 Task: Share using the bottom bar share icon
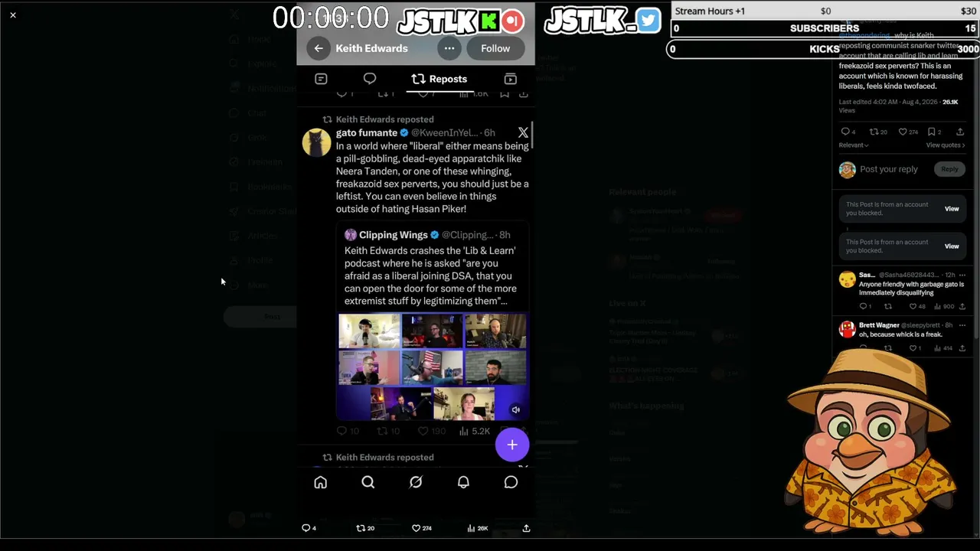click(526, 528)
